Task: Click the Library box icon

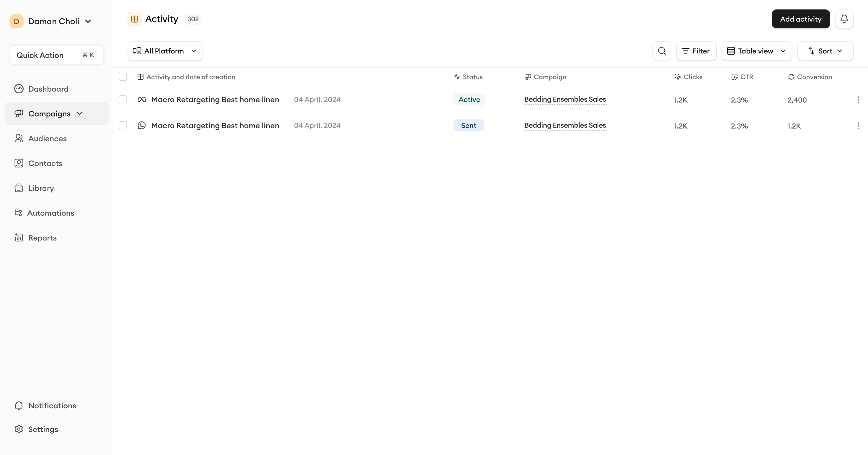Action: pyautogui.click(x=19, y=188)
